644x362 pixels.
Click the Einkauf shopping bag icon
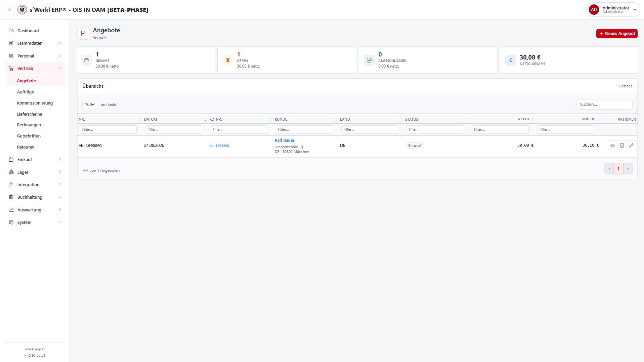click(x=11, y=159)
